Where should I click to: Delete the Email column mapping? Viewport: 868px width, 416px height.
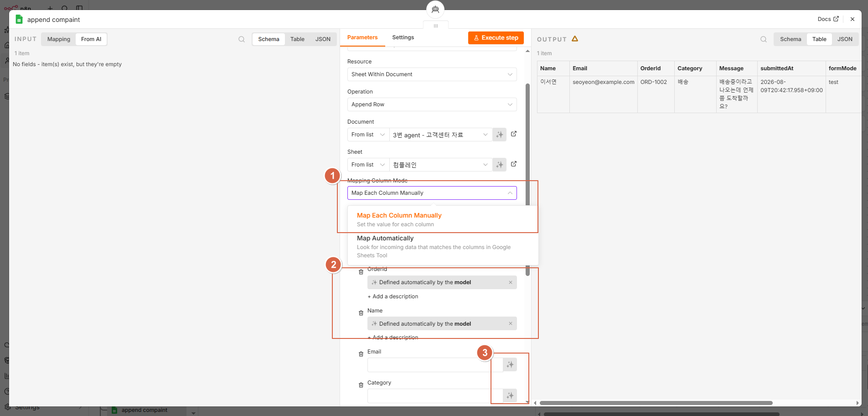[361, 354]
